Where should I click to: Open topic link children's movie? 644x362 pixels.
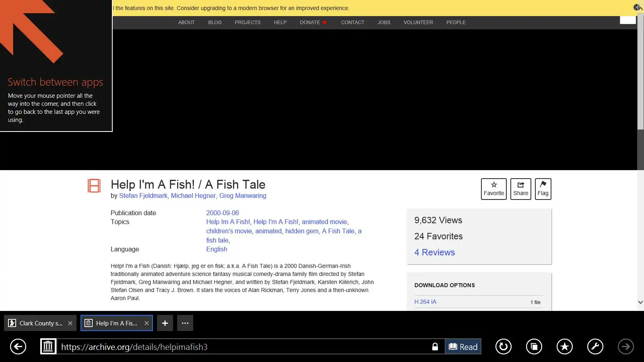coord(229,231)
